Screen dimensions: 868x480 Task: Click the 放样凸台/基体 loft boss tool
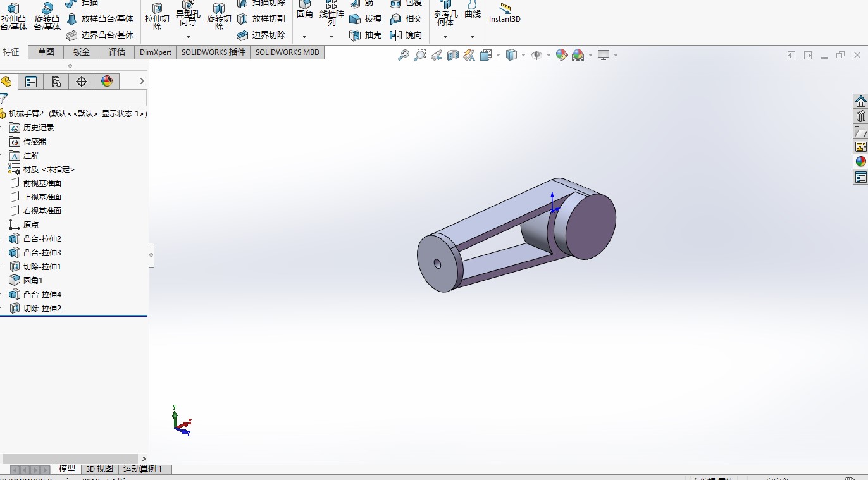pos(100,19)
